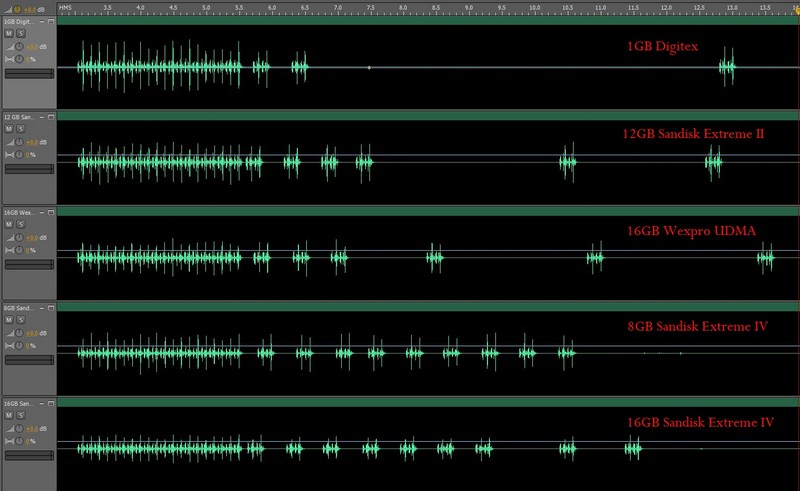Mute the 8GB Sand track
Viewport: 800px width, 491px height.
pyautogui.click(x=9, y=320)
